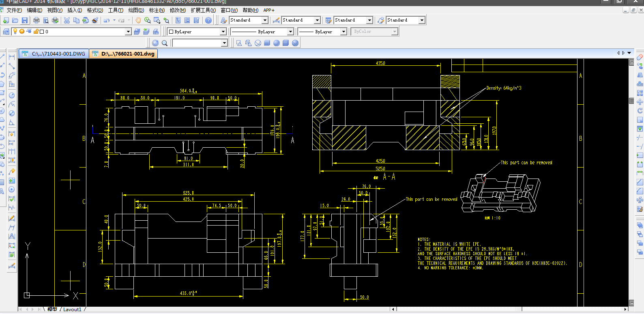The image size is (644, 314).
Task: Open the Help question mark icon
Action: click(208, 20)
